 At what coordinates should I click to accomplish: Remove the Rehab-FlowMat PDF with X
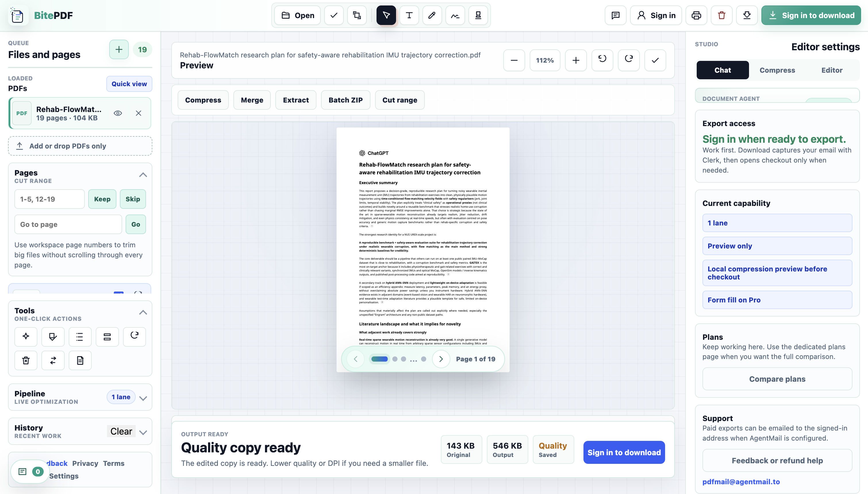[x=139, y=113]
